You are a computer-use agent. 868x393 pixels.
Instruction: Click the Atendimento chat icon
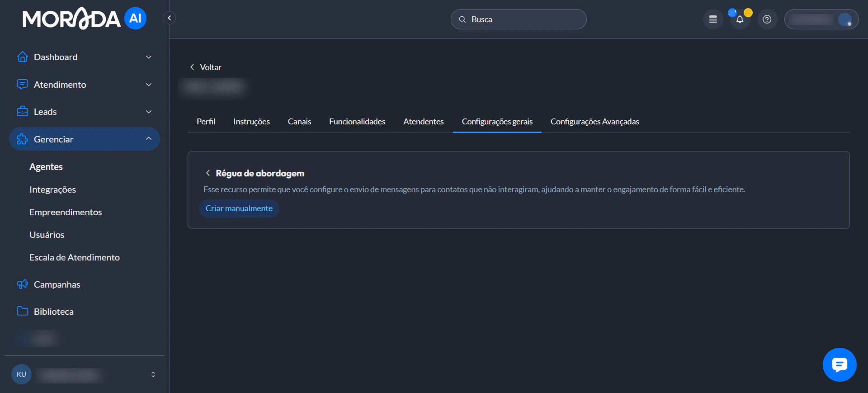[22, 85]
